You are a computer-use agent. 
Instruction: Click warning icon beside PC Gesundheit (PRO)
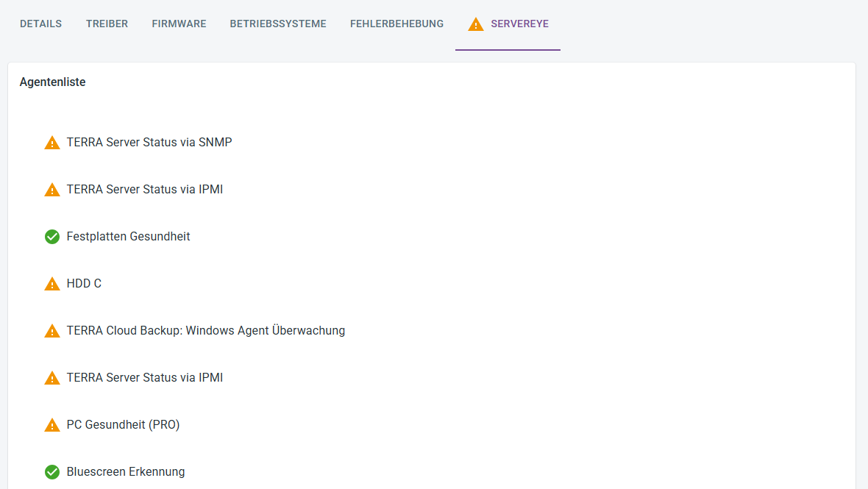click(52, 425)
